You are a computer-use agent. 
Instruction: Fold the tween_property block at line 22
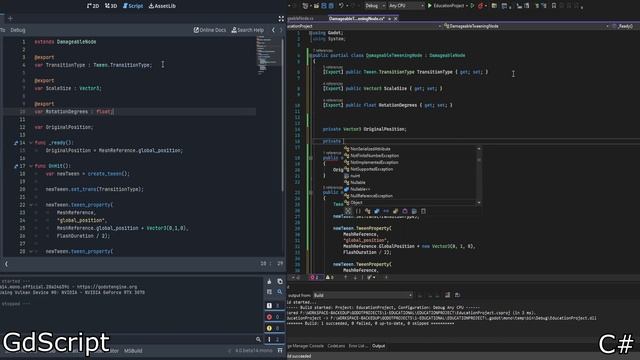[x=31, y=205]
